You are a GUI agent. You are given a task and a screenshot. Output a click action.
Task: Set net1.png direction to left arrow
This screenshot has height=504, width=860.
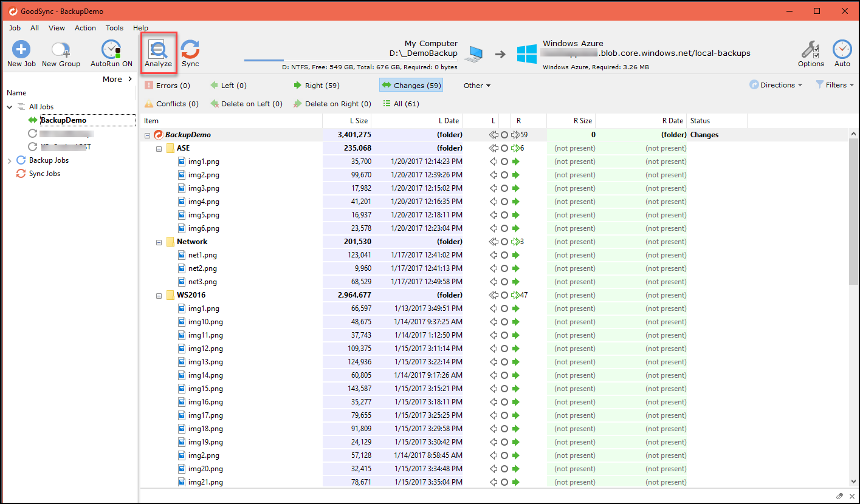click(493, 255)
